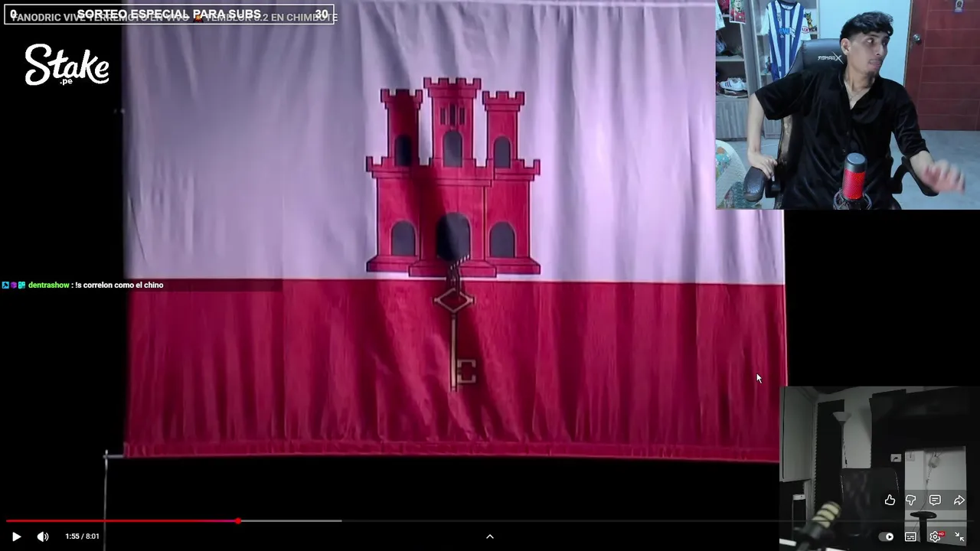Toggle subtitles closed captions
This screenshot has width=980, height=551.
point(910,536)
